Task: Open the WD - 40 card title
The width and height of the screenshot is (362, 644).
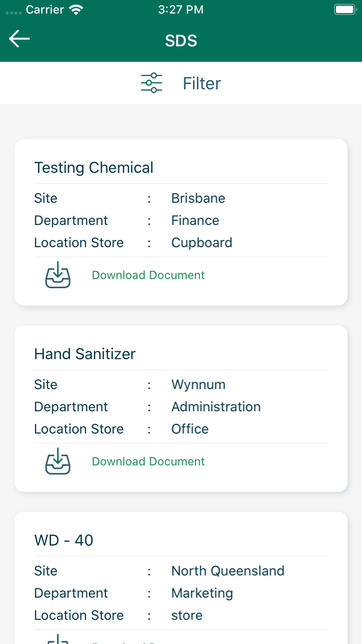Action: coord(64,540)
